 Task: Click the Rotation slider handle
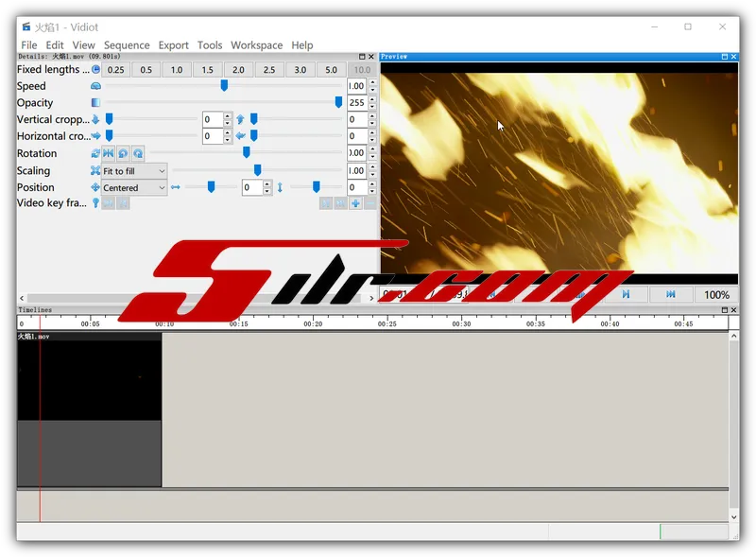pos(247,152)
